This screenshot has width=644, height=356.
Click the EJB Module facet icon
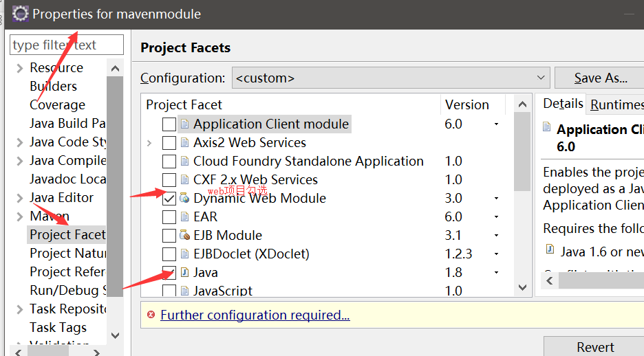click(x=184, y=236)
